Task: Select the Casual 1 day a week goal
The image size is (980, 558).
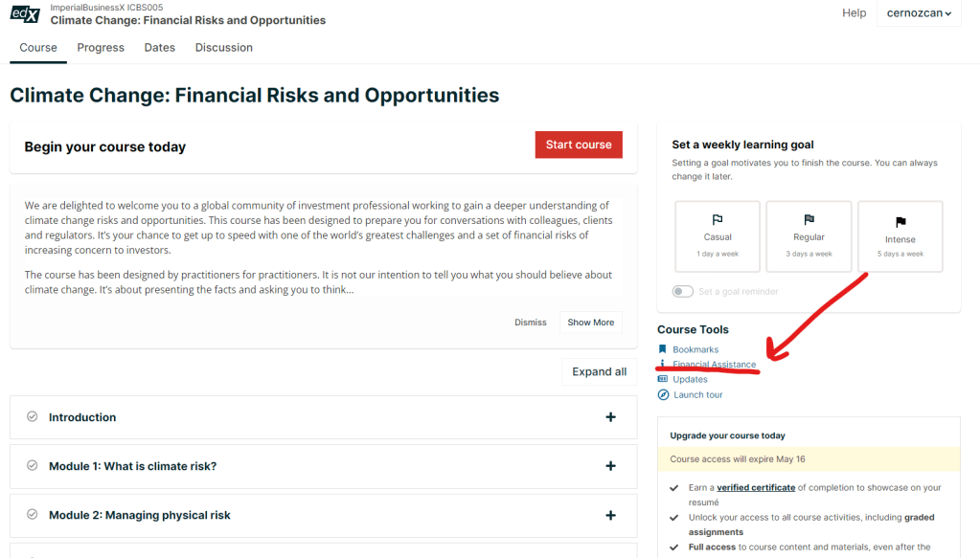Action: point(718,235)
